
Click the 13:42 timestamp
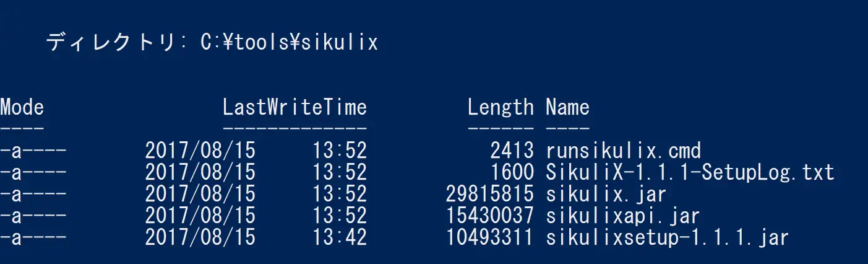(x=340, y=237)
